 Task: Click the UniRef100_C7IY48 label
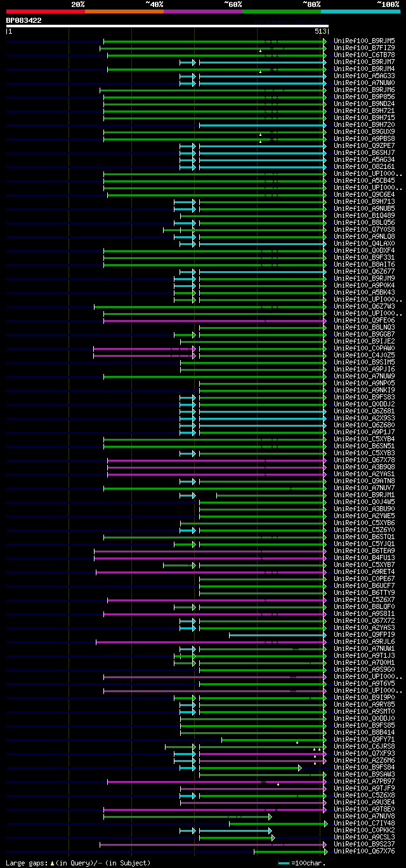(365, 823)
